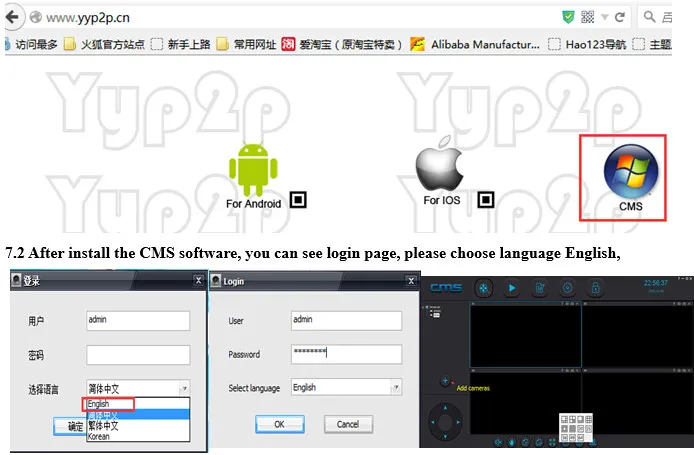Choose the grid layout in top-right of layout popup
The image size is (694, 455).
pos(588,419)
